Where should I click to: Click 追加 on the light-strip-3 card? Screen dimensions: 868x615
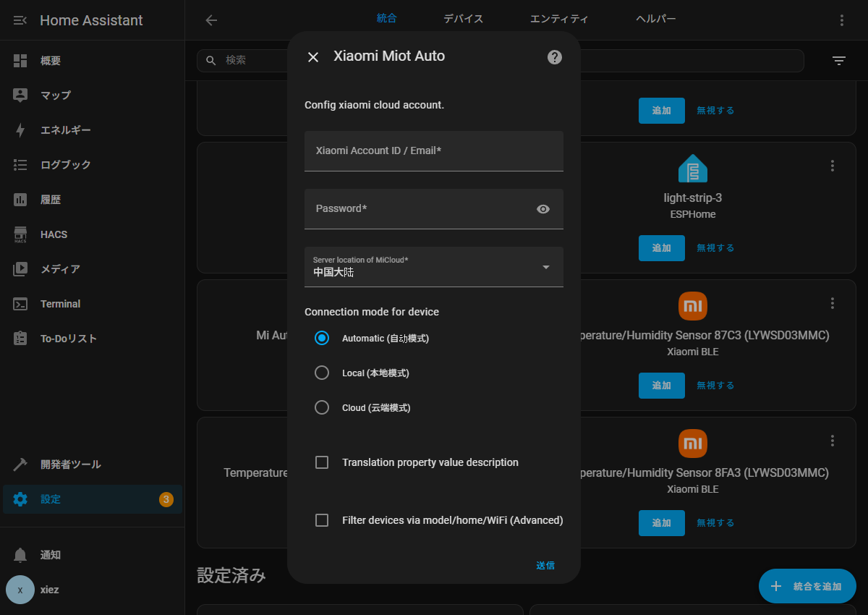[662, 248]
